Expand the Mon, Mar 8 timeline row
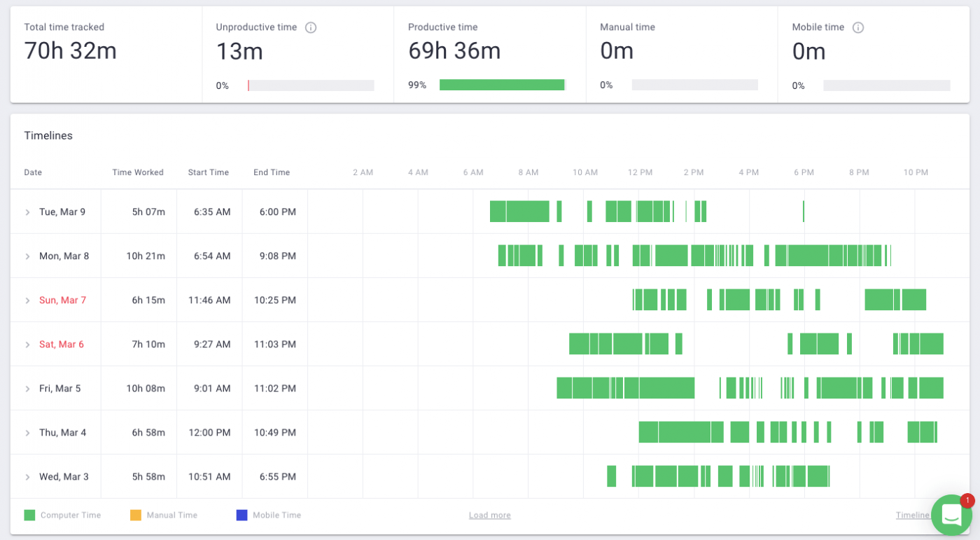 [28, 256]
